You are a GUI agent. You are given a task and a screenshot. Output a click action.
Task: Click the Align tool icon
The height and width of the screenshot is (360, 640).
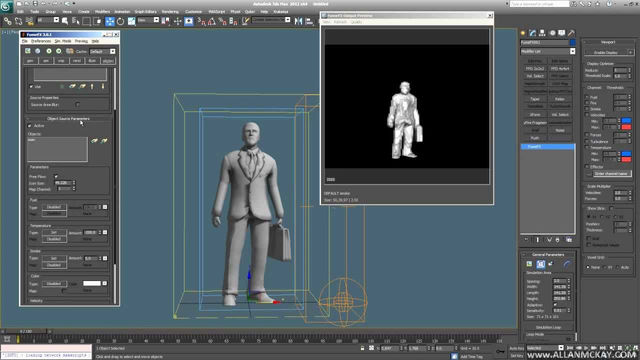pos(309,21)
